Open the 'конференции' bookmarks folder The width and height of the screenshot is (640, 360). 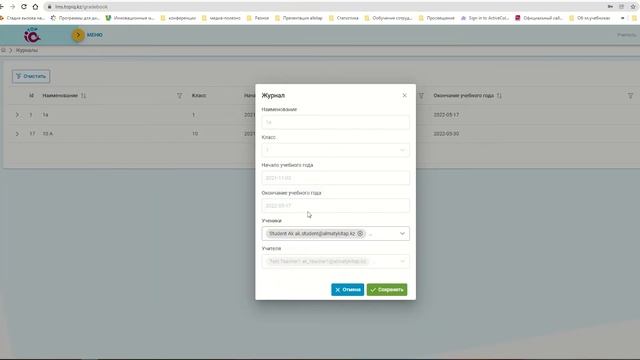178,18
